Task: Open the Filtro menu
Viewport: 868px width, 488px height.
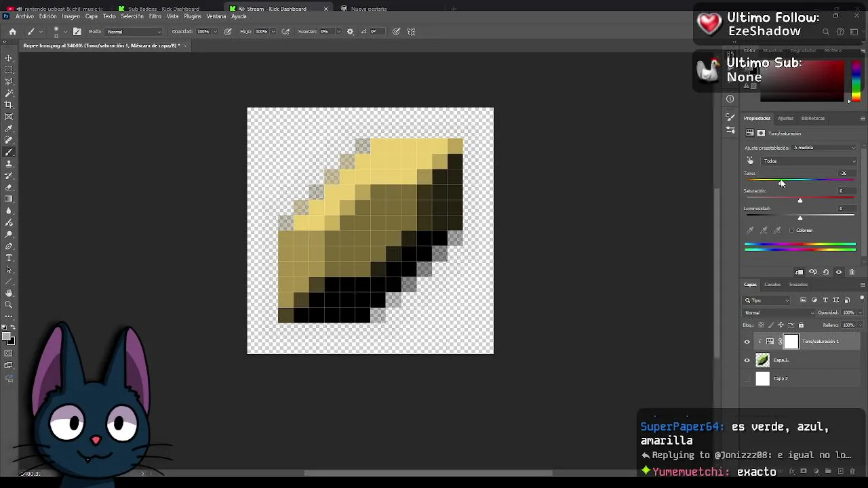Action: [x=155, y=16]
